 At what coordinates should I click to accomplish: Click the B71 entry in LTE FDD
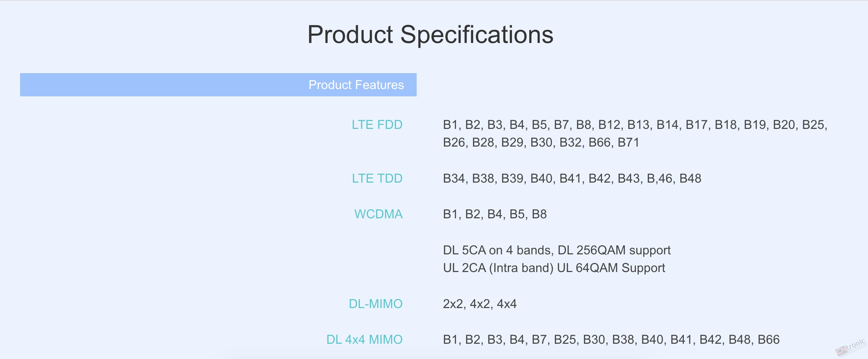(628, 142)
